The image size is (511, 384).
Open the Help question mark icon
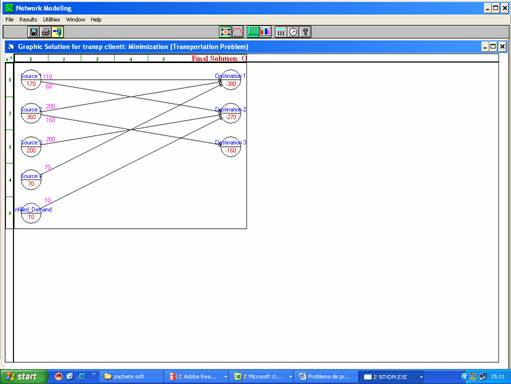point(305,32)
